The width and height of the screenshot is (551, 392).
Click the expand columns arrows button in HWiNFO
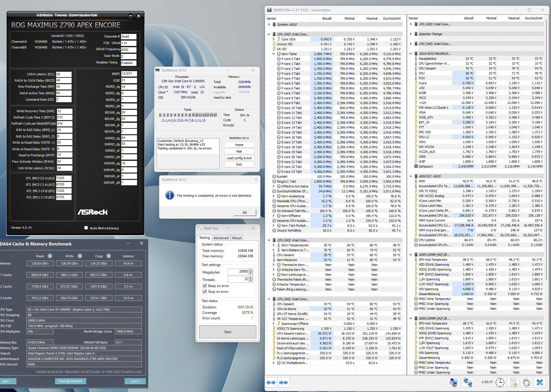click(271, 382)
